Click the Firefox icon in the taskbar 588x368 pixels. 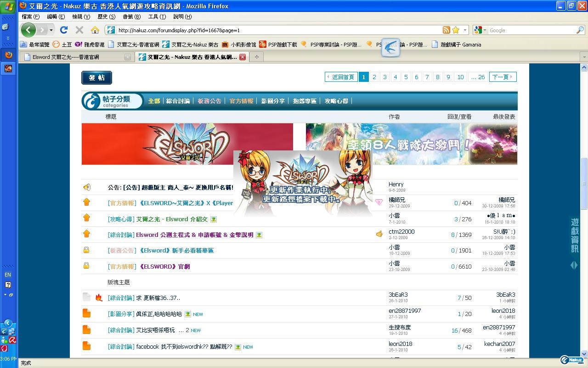[8, 55]
